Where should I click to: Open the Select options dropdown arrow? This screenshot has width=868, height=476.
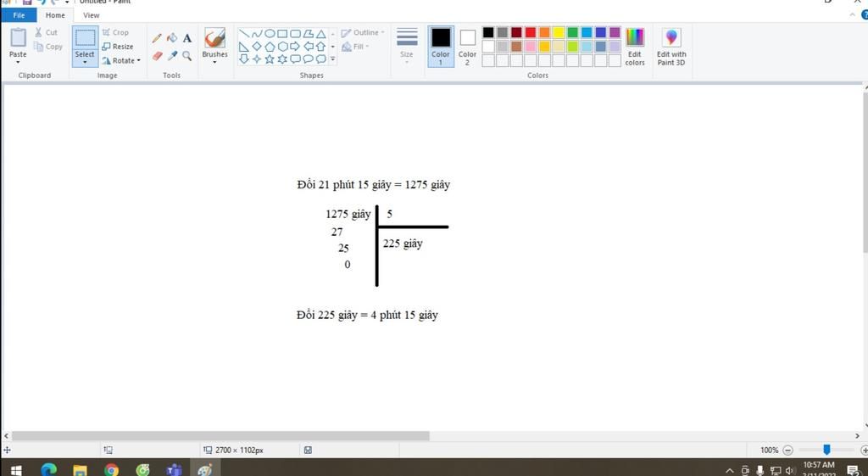(x=85, y=62)
